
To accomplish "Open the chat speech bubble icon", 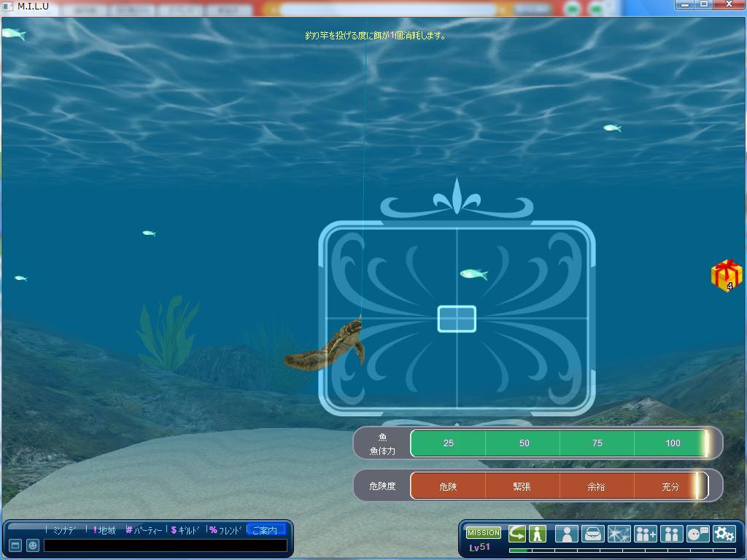I will 698,534.
